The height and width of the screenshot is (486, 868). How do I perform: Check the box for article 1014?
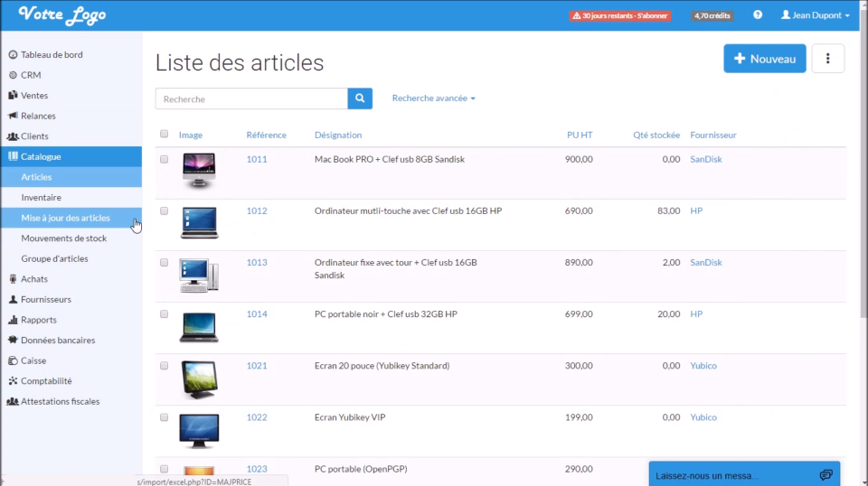tap(165, 314)
